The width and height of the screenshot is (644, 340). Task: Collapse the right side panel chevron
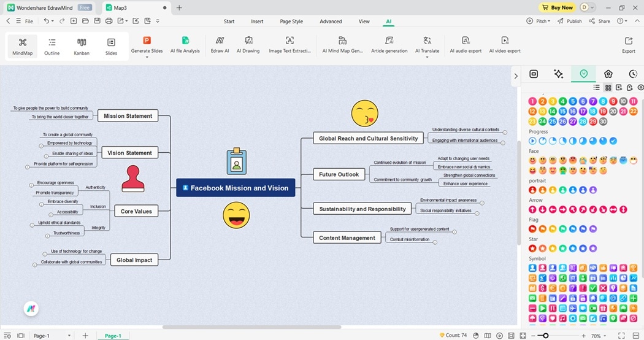coord(516,76)
